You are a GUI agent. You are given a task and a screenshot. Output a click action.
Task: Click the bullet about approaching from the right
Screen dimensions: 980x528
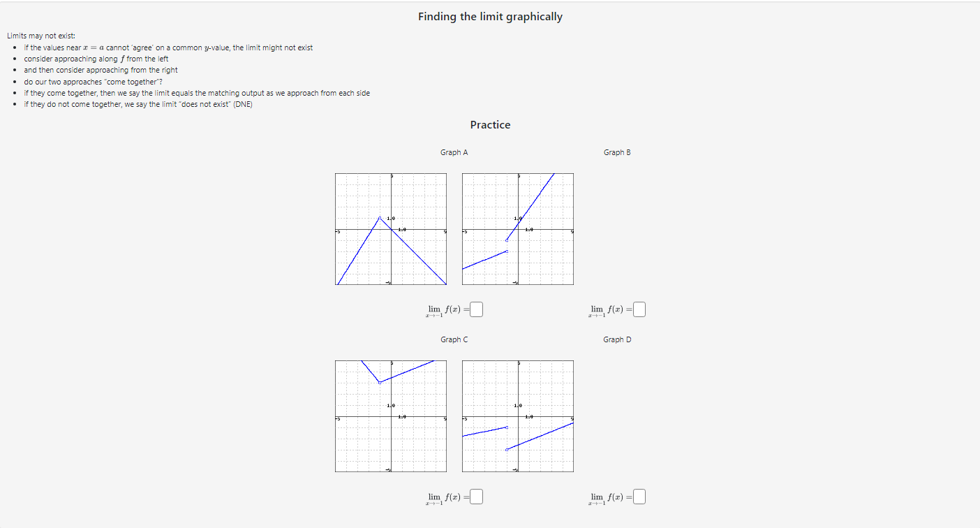pos(101,70)
